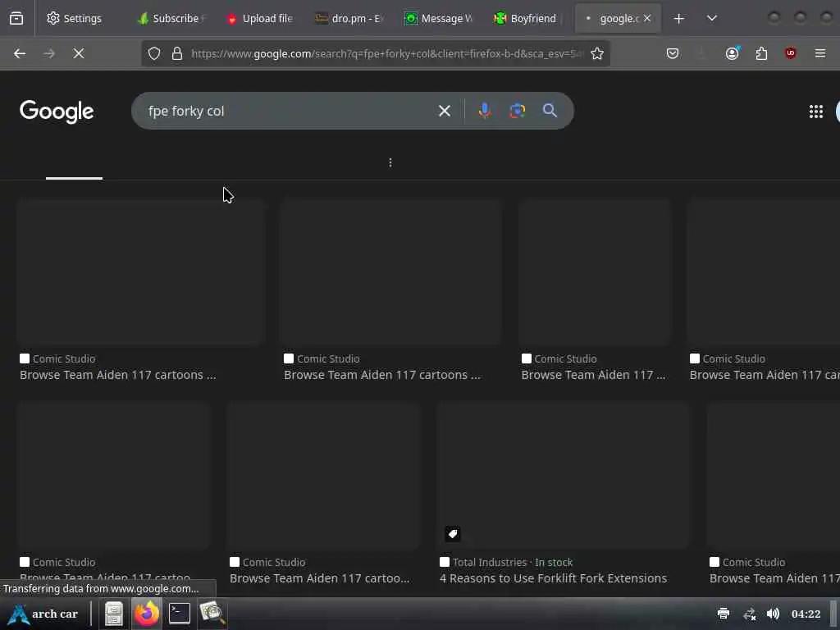Open the Extensions puzzle icon
This screenshot has width=840, height=630.
point(761,53)
